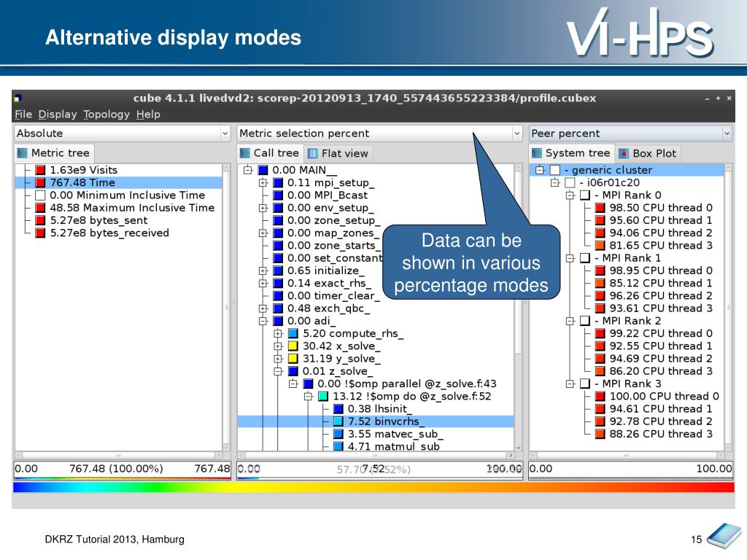The image size is (747, 560).
Task: Click the yellow box beside x_solve_
Action: pyautogui.click(x=293, y=346)
